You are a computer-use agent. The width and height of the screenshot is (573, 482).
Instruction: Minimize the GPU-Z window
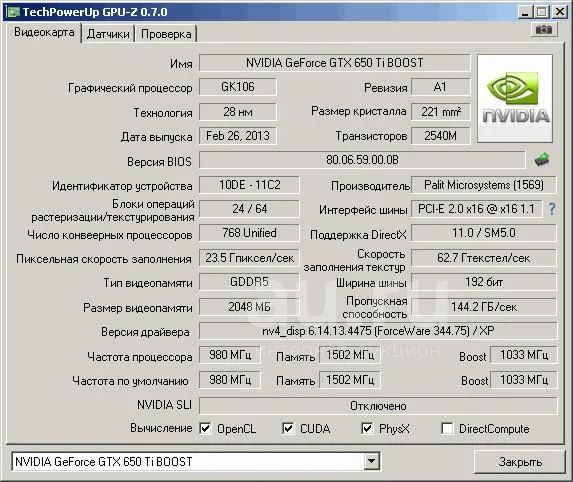click(525, 12)
